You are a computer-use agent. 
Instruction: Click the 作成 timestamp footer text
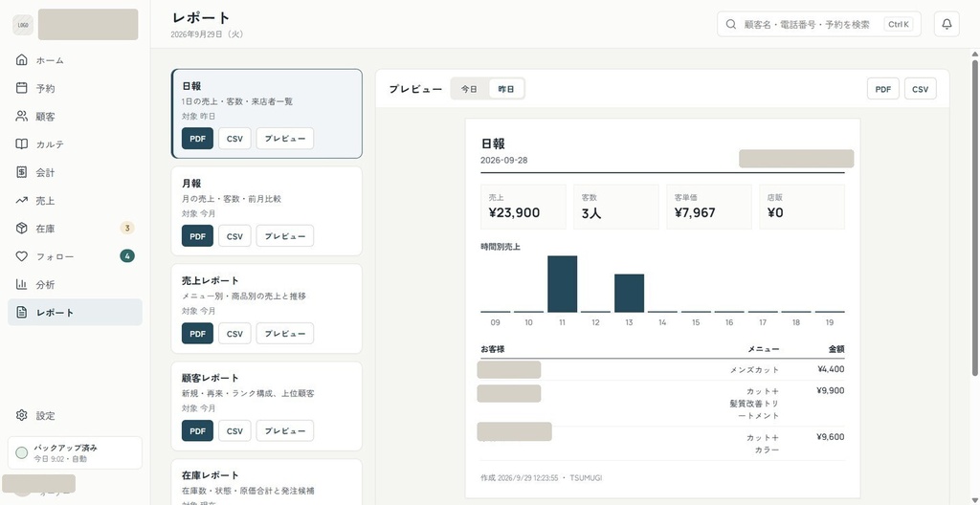pyautogui.click(x=542, y=478)
